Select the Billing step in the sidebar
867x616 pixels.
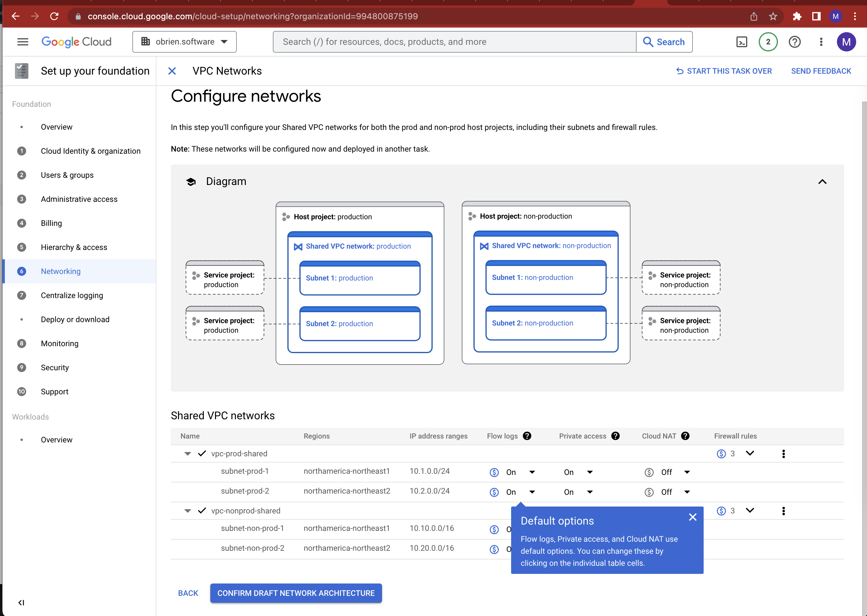click(51, 223)
